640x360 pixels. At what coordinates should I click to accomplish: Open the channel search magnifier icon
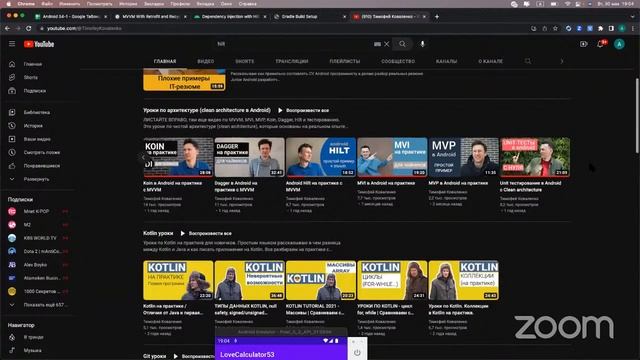[x=528, y=61]
